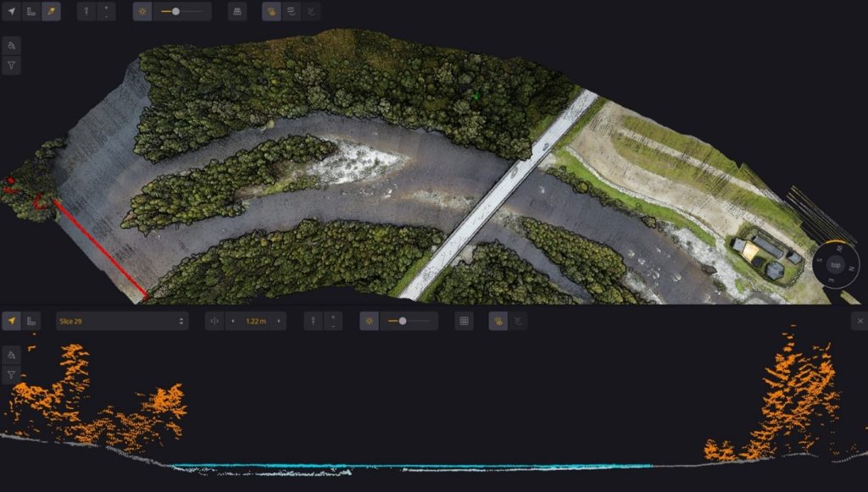Click the grid icon in profile toolbar

tap(464, 321)
